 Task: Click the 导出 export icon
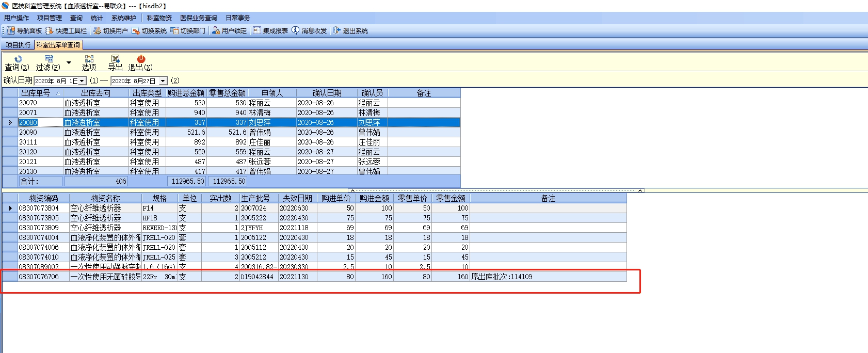(115, 59)
